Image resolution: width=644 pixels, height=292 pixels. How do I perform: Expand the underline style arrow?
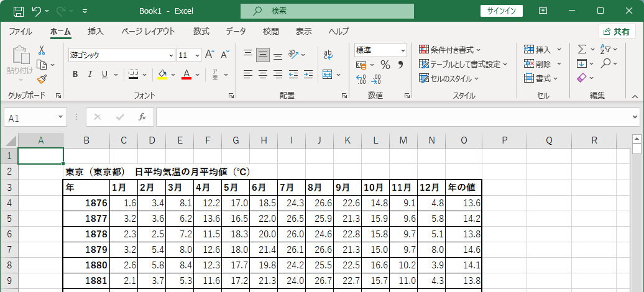click(116, 75)
